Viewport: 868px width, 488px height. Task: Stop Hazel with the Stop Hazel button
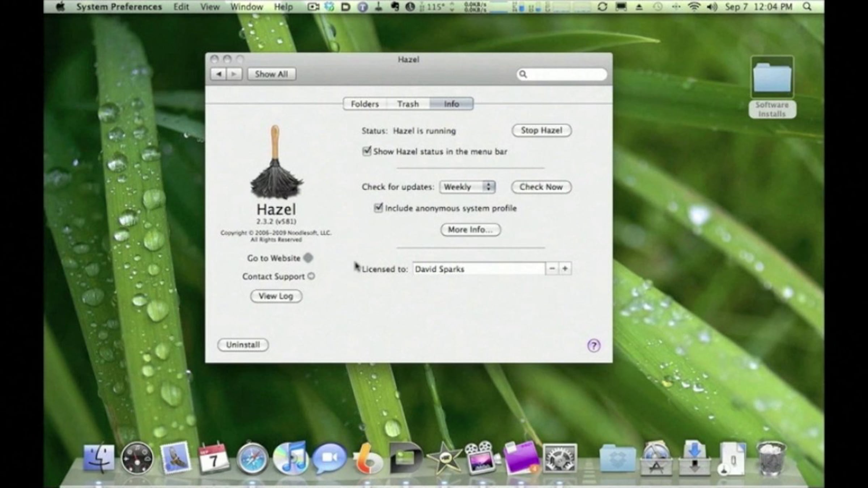tap(541, 130)
